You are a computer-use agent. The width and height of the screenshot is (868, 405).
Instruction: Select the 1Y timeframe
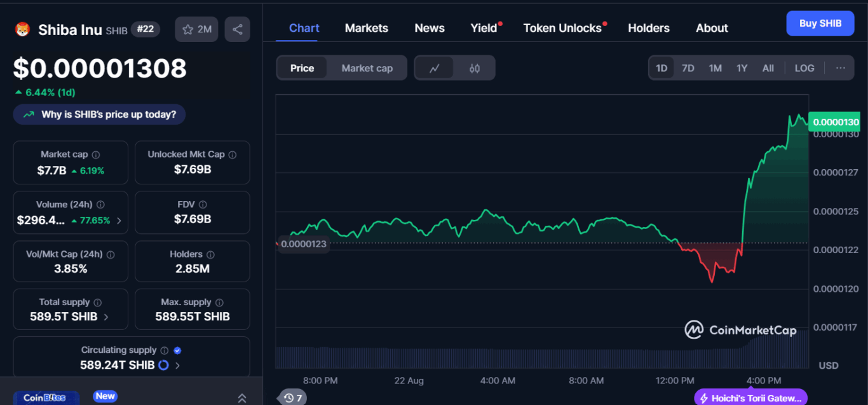click(x=742, y=68)
